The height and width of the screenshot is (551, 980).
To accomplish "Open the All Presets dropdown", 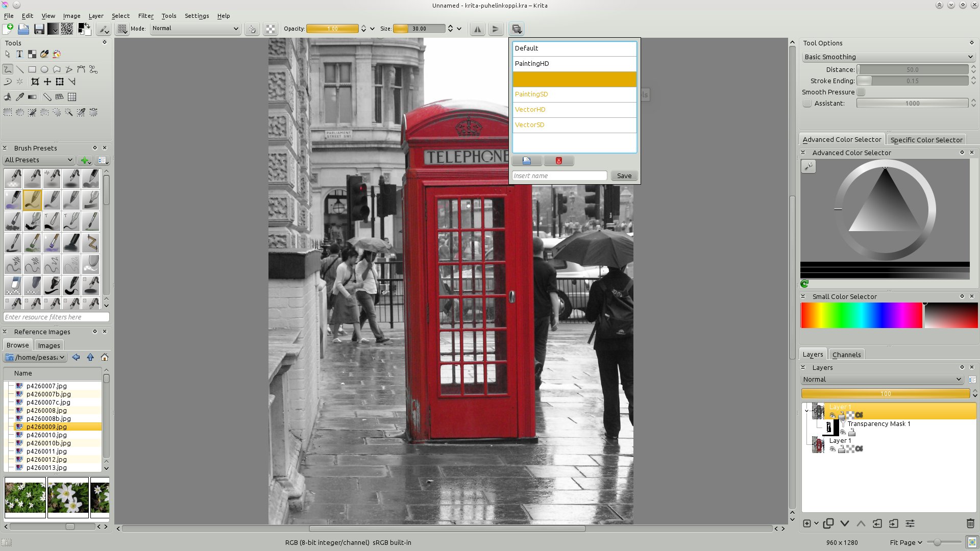I will [39, 160].
